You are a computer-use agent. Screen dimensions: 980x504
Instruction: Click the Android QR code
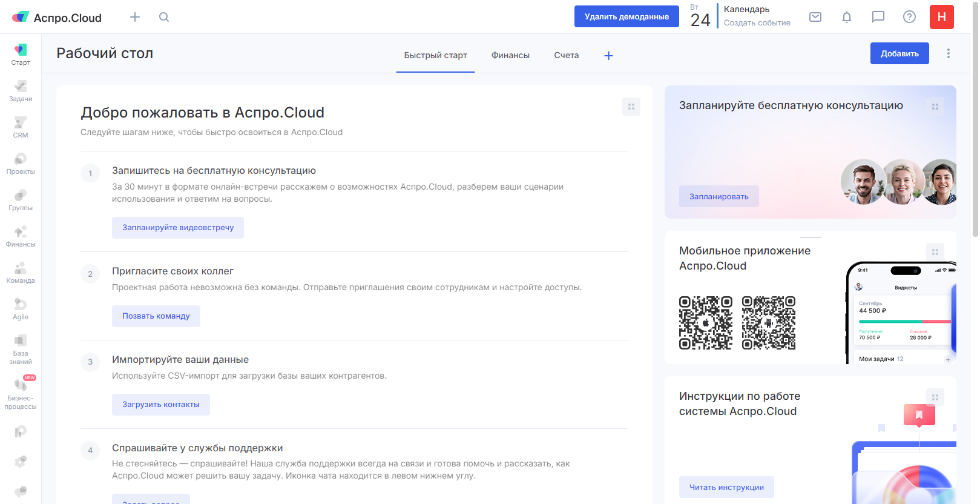tap(769, 323)
